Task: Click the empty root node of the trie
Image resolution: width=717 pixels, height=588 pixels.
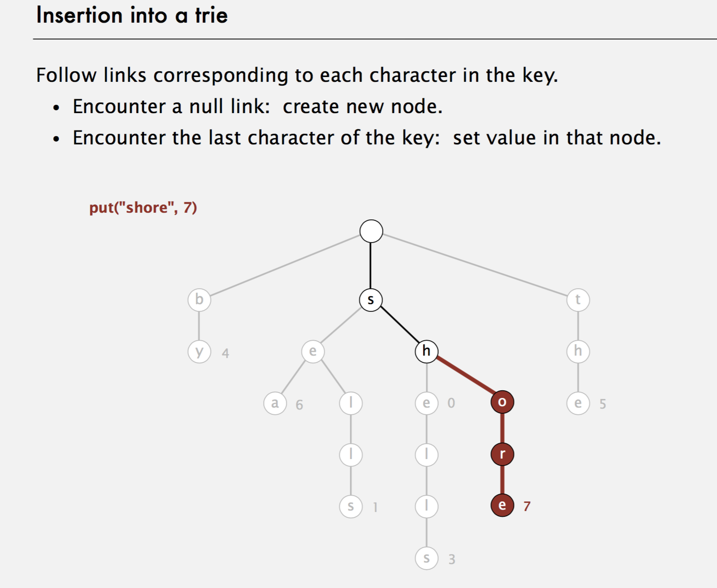Action: (371, 231)
